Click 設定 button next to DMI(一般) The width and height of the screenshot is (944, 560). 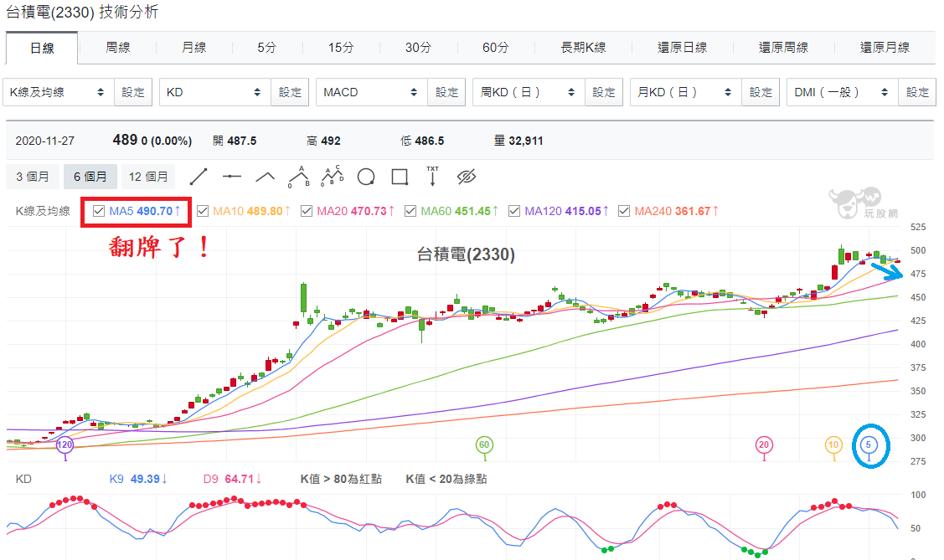tap(917, 92)
